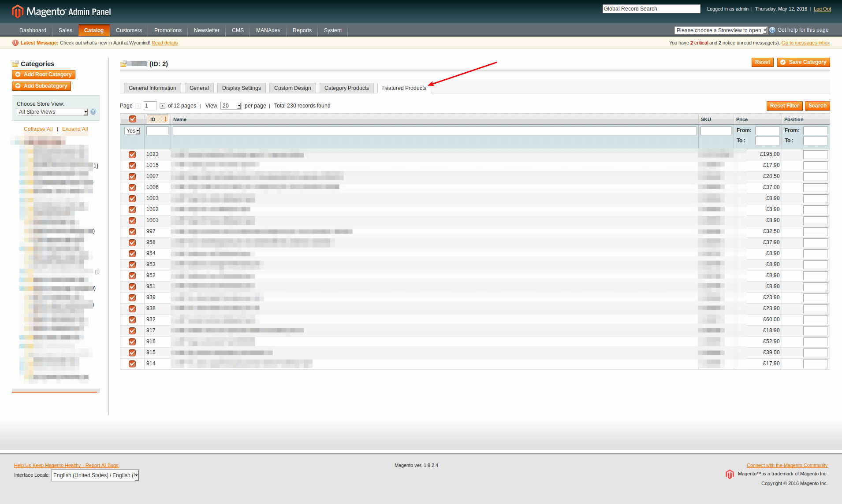Click the SKU filter input field

coord(716,131)
